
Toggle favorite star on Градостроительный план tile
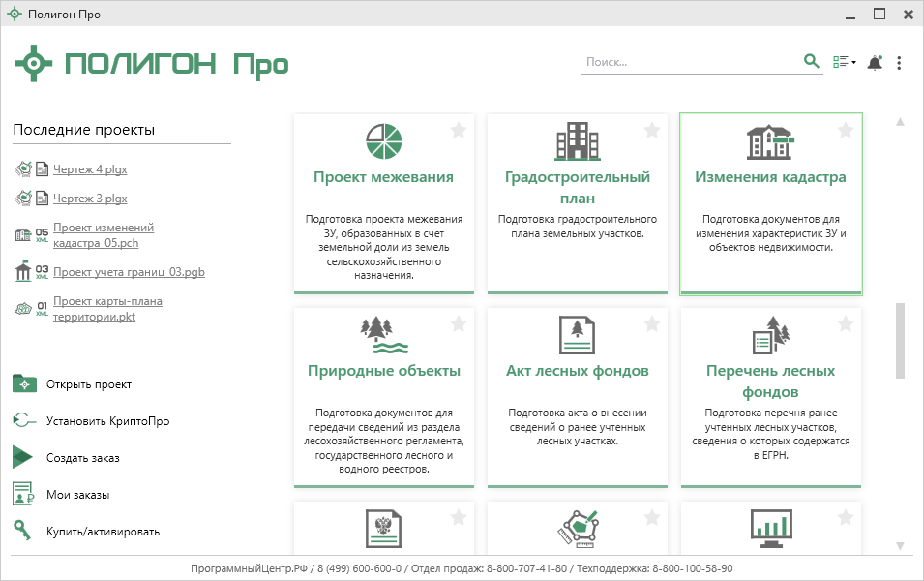point(652,130)
